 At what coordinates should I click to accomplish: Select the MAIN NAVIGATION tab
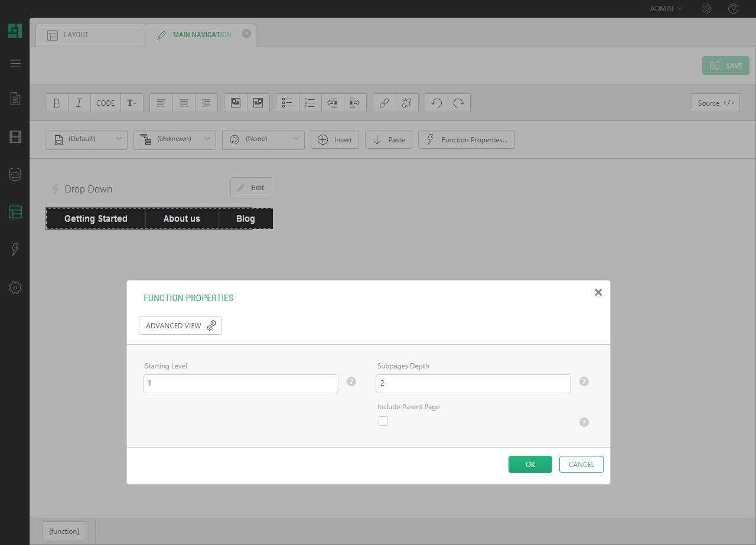coord(201,35)
